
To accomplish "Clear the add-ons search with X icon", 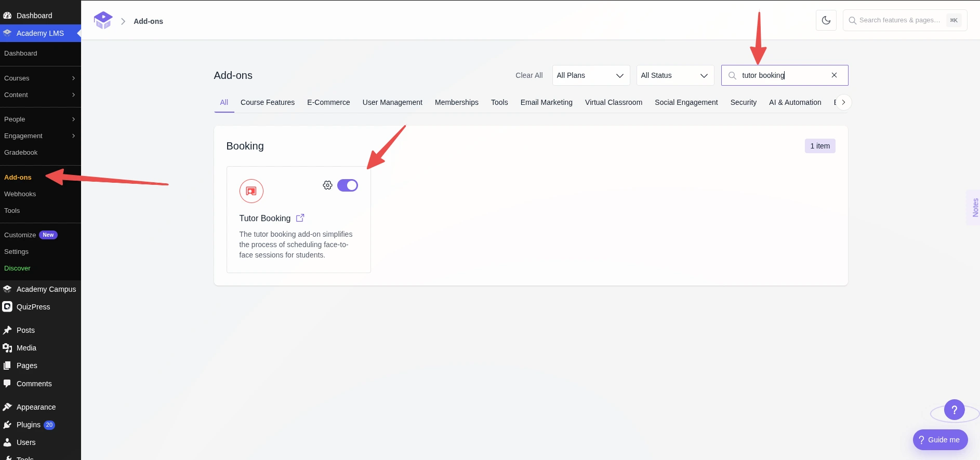I will coord(834,75).
